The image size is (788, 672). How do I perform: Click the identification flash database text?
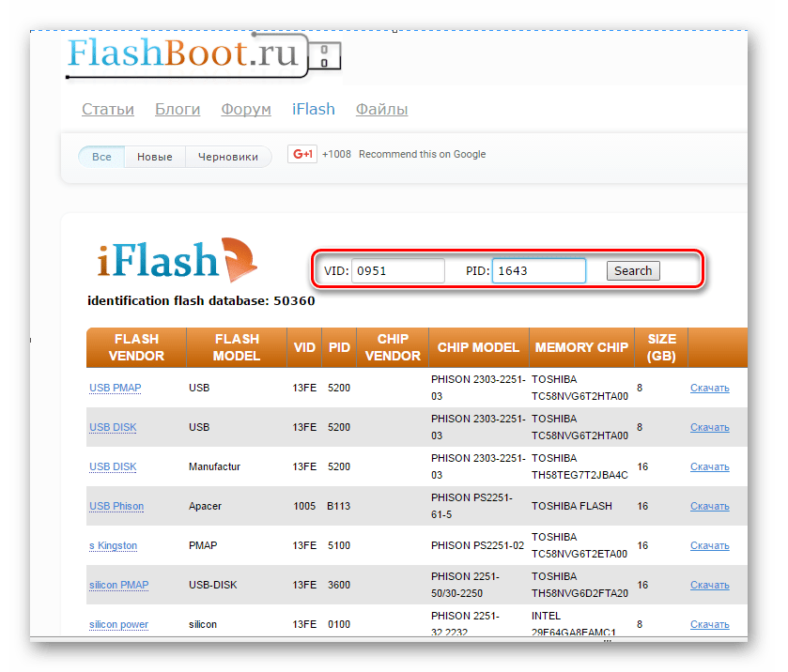pos(201,301)
